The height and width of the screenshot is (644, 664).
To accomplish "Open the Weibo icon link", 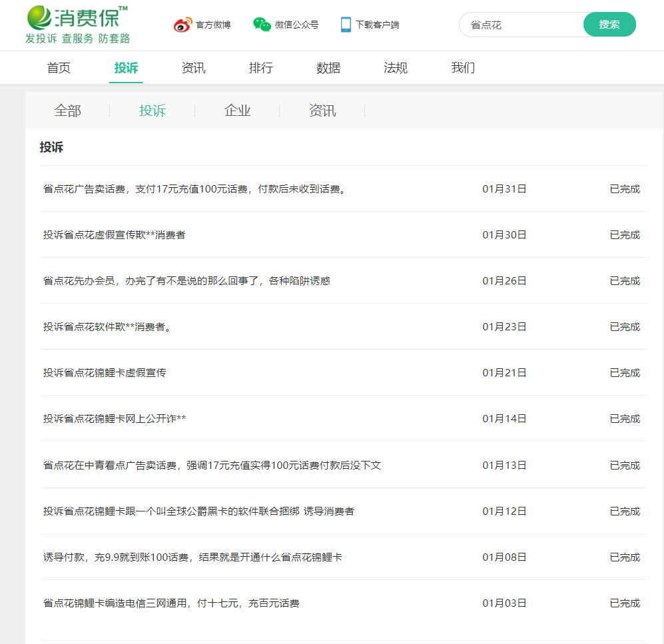I will click(x=182, y=25).
